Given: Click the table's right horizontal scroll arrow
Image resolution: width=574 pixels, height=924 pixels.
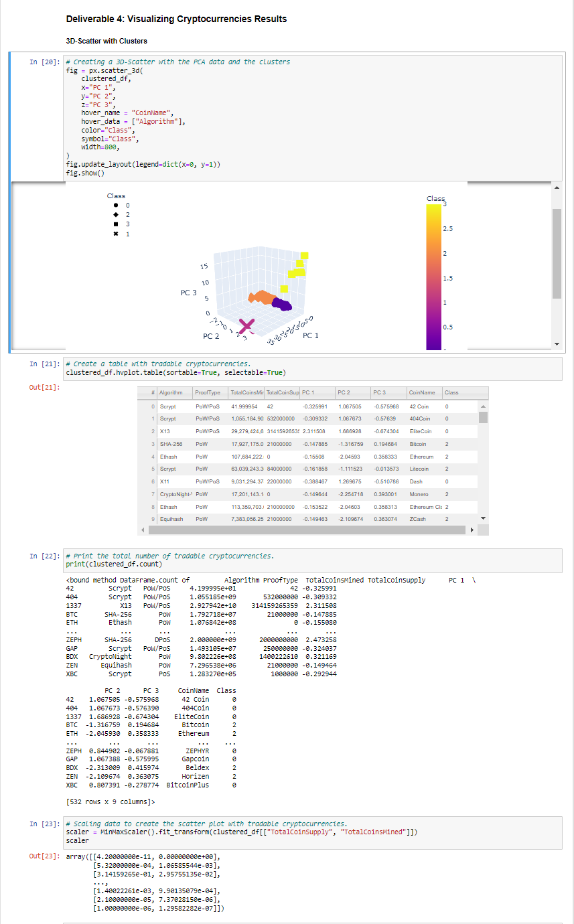Looking at the screenshot, I should pos(473,530).
